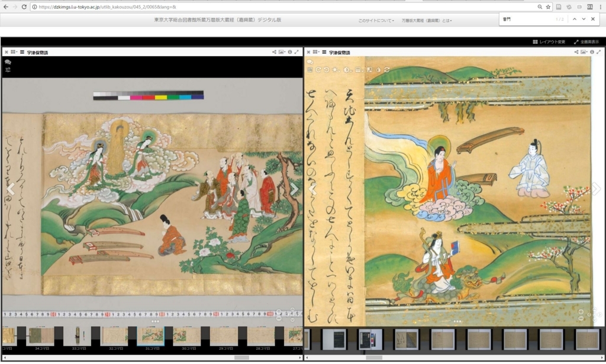Go to next image in left viewer
The width and height of the screenshot is (606, 364).
(x=295, y=189)
